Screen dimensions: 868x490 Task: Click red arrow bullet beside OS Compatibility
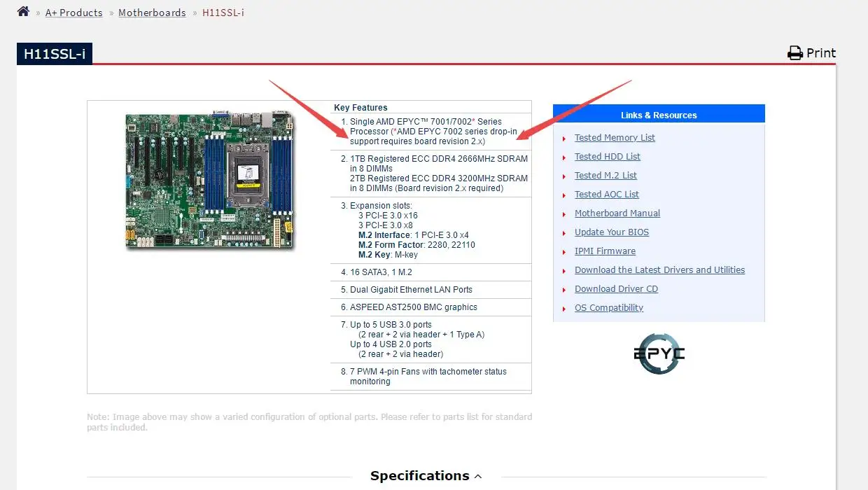(564, 309)
